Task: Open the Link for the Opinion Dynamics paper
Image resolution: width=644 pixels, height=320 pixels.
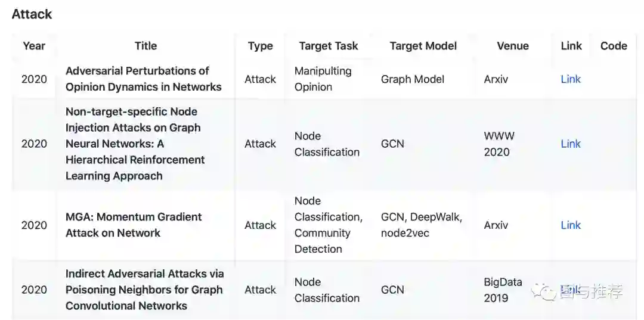Action: tap(571, 79)
